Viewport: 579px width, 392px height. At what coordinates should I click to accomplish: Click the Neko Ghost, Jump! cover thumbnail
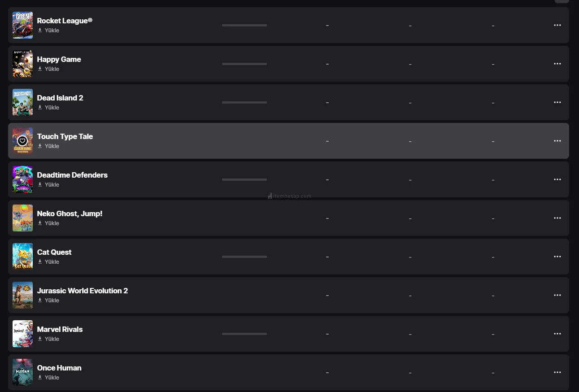[22, 218]
